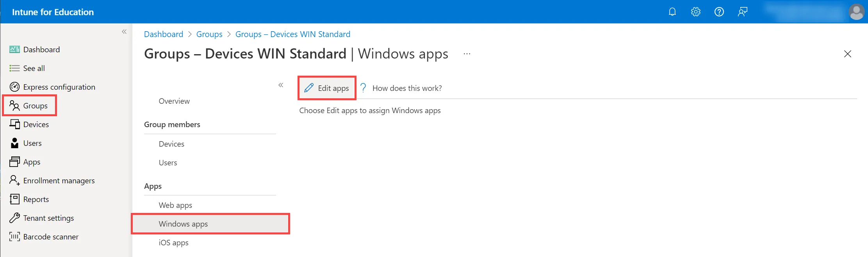Click the See all list icon

(14, 68)
